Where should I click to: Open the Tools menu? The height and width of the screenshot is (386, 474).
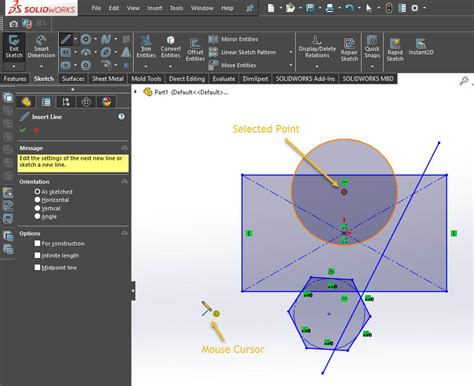pyautogui.click(x=176, y=8)
